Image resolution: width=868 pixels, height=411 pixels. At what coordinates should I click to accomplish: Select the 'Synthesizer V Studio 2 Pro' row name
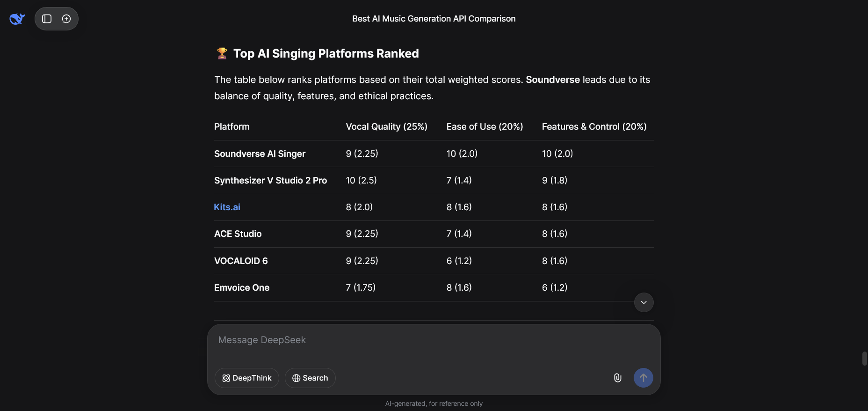pos(271,180)
